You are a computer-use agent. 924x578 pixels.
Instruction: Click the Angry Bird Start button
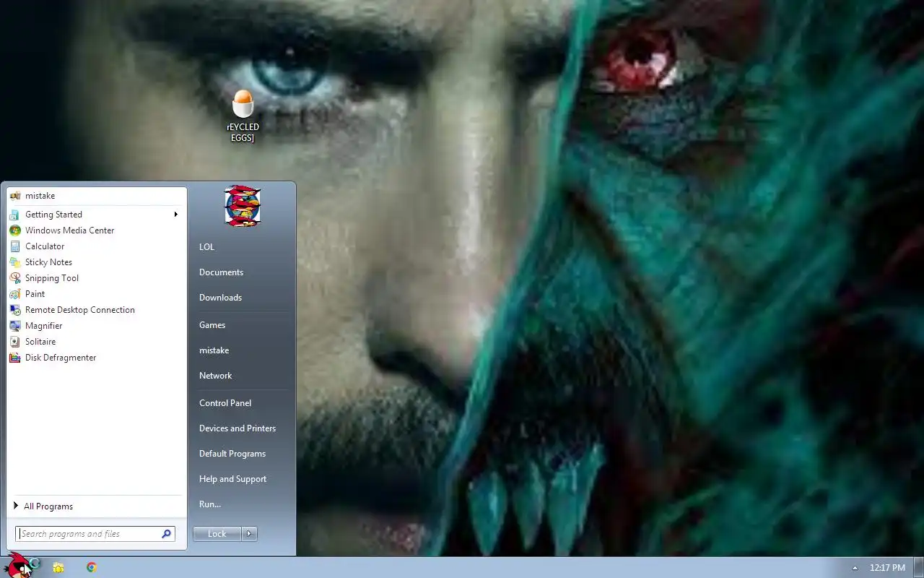pyautogui.click(x=19, y=566)
